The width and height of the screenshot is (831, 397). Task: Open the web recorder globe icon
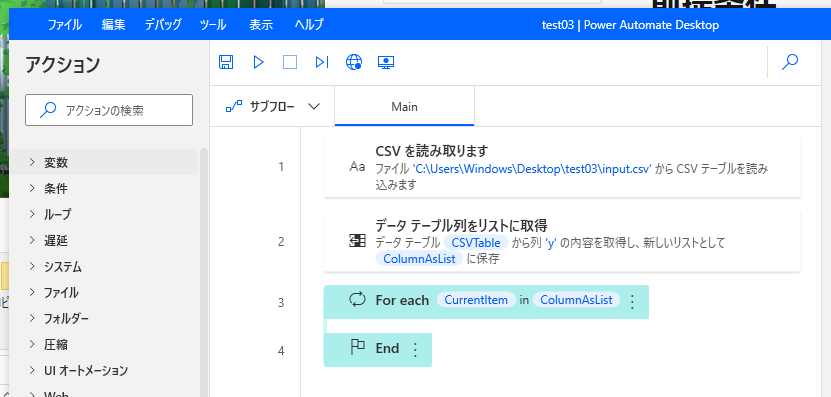(353, 62)
